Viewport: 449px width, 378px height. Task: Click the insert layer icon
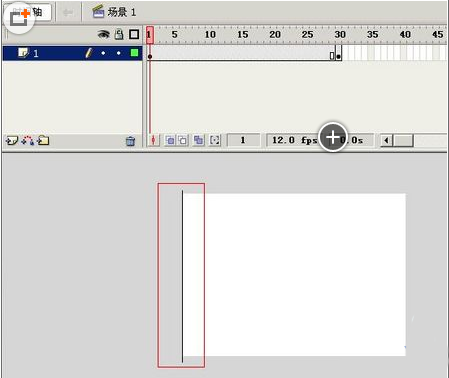12,141
